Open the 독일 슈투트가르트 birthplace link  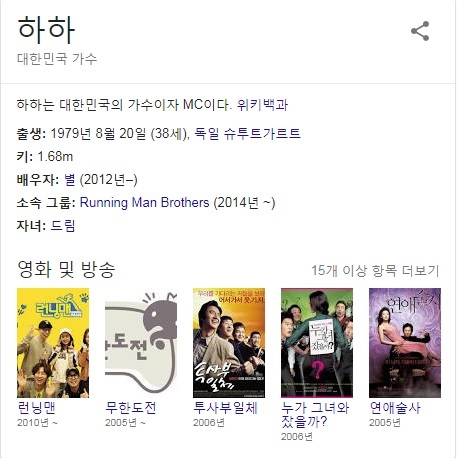pyautogui.click(x=247, y=133)
